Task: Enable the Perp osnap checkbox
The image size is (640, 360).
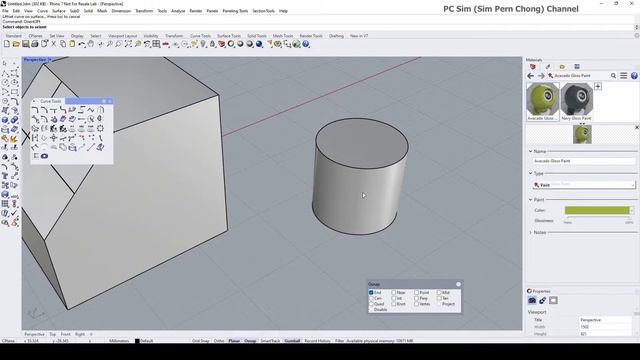Action: tap(416, 298)
